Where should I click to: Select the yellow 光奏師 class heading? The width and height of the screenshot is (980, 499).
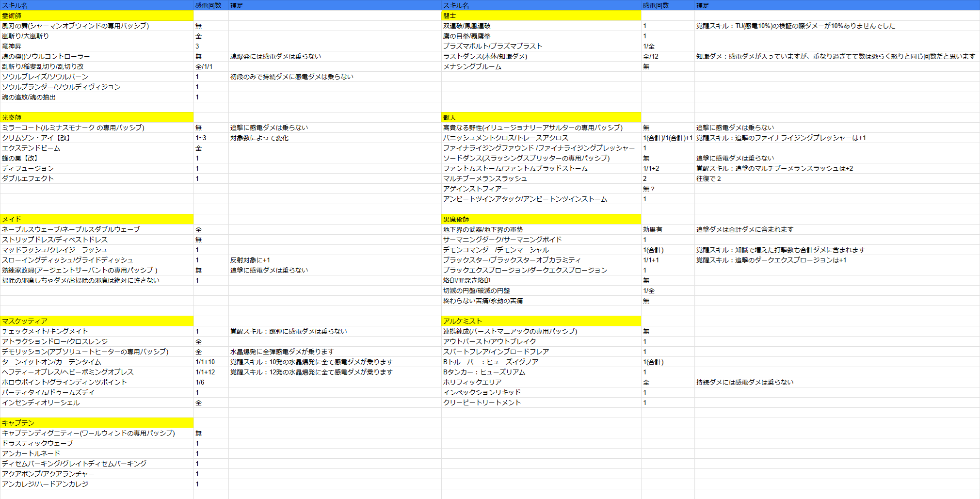point(97,117)
